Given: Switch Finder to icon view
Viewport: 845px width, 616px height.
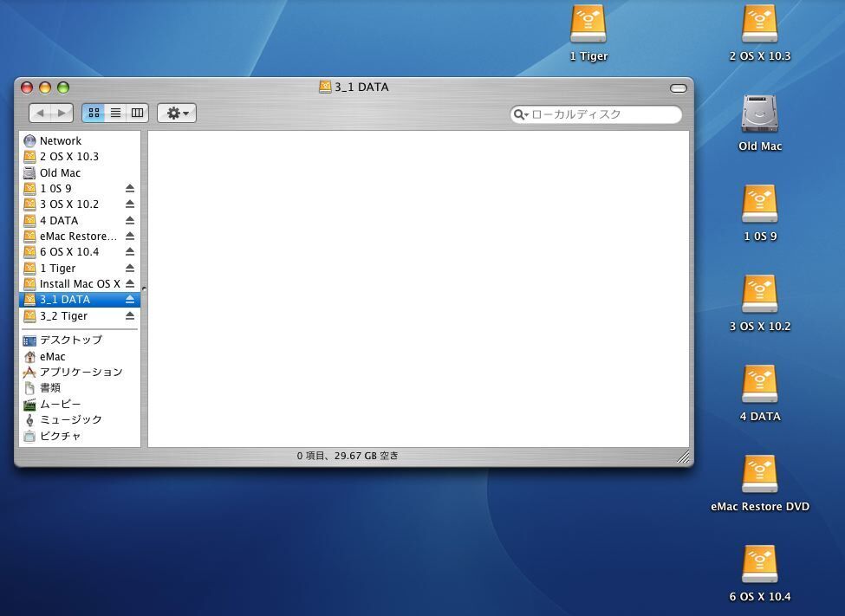Looking at the screenshot, I should pos(94,113).
